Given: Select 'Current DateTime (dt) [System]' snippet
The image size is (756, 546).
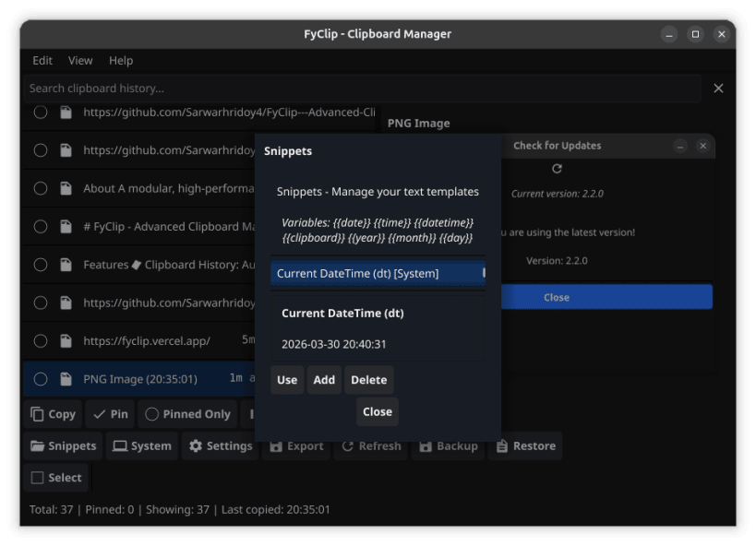Looking at the screenshot, I should click(x=378, y=274).
